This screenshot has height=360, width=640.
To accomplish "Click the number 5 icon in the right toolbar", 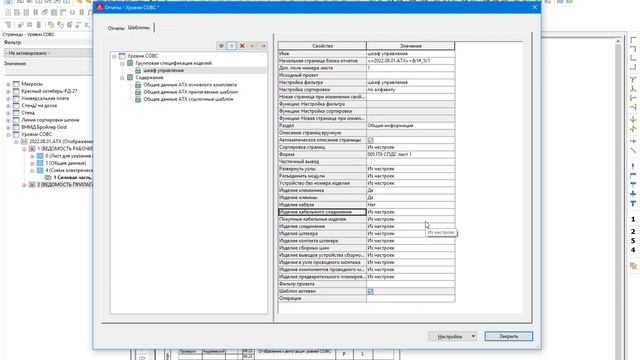I will coord(633,240).
